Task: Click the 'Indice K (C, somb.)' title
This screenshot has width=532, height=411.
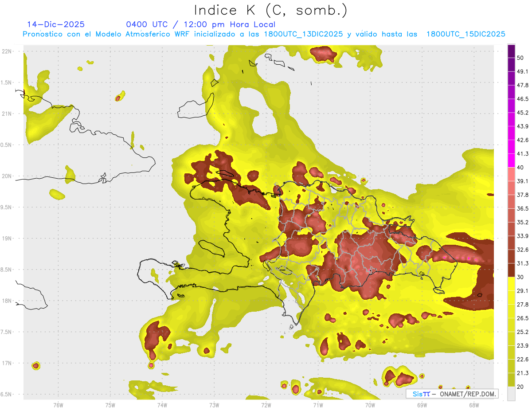Action: click(270, 10)
